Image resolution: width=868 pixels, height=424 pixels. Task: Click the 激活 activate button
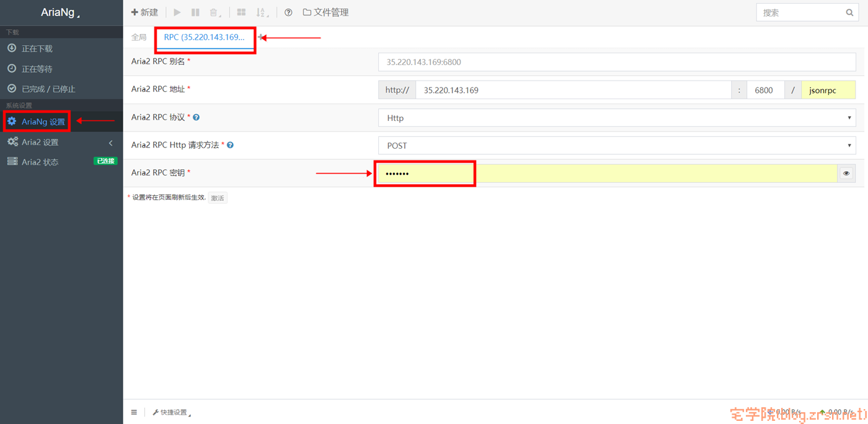click(218, 198)
